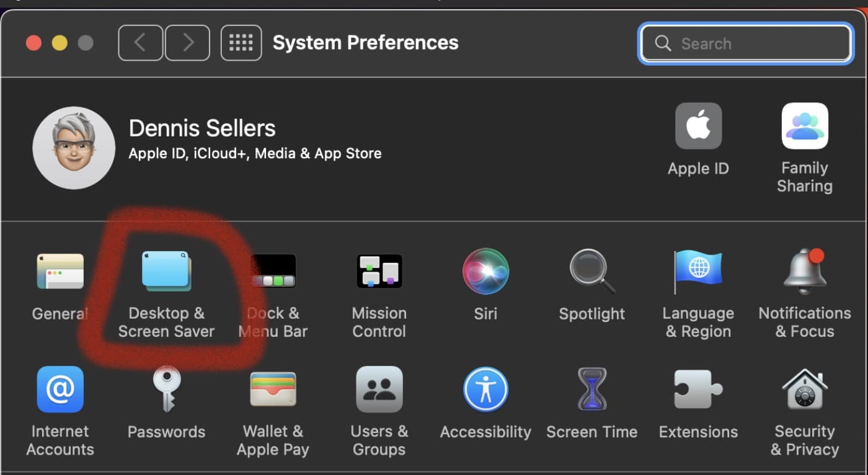Open Users & Groups pane
The width and height of the screenshot is (868, 475).
(x=379, y=389)
